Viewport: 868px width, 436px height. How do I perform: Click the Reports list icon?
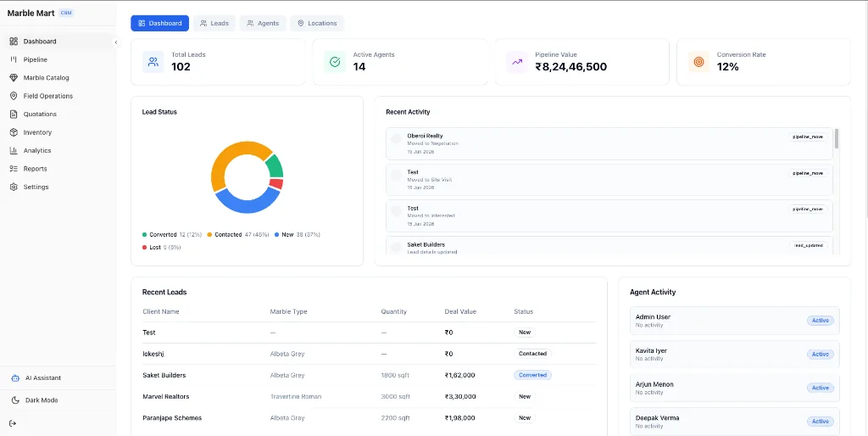coord(14,169)
